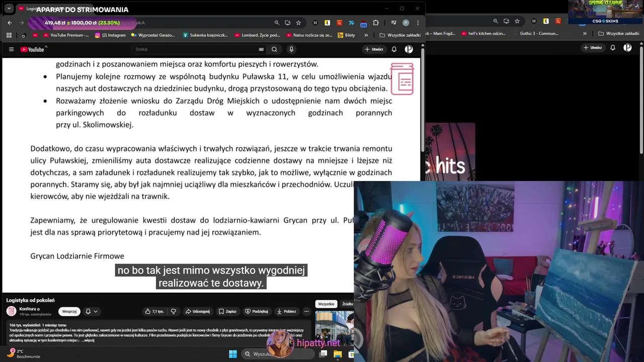Screen dimensions: 644x362
Task: Open the Bilety bookmark
Action: (x=347, y=35)
